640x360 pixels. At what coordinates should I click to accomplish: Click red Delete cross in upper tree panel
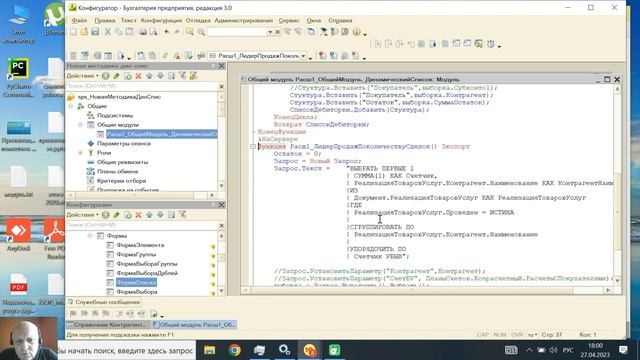tap(138, 76)
